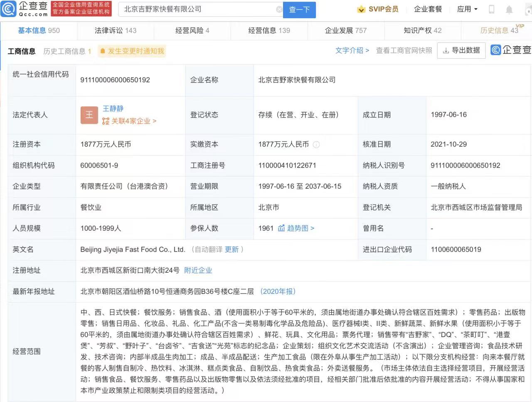
Task: Click the taxpayer qualification 一般纳税人
Action: point(448,186)
